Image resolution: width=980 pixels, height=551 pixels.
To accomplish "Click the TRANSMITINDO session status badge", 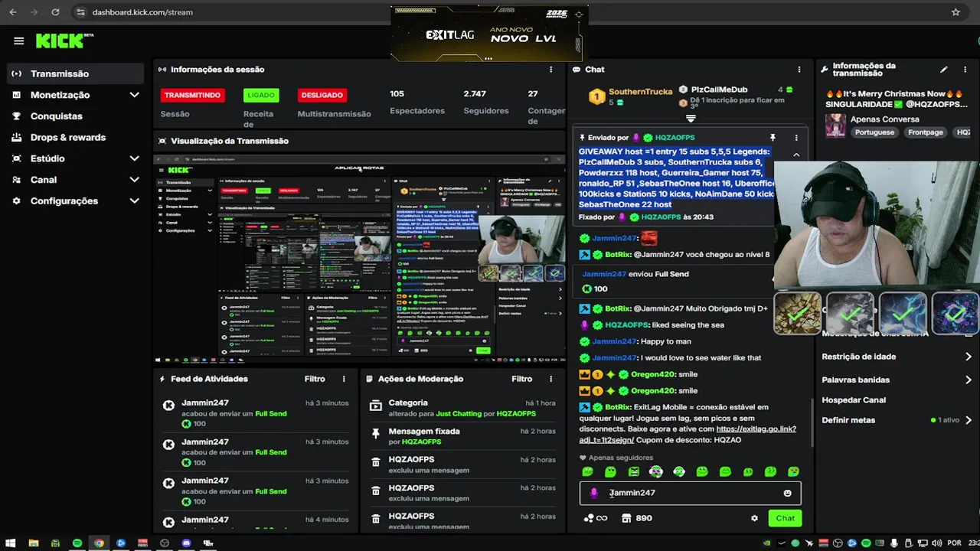I will (192, 95).
